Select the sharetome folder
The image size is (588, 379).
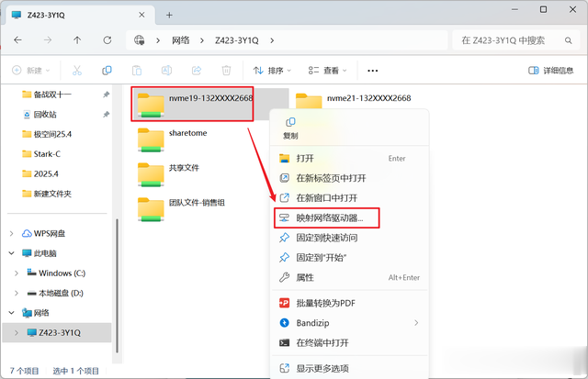tap(173, 139)
